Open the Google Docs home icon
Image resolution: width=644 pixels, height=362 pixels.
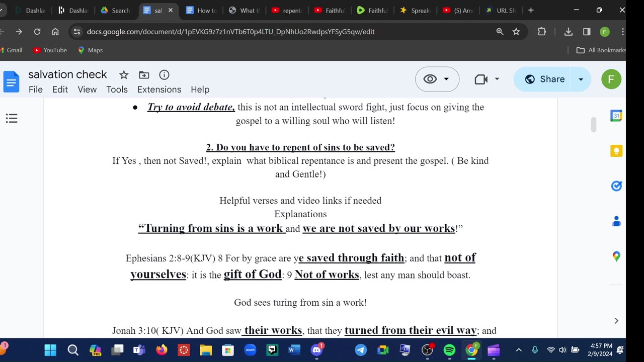11,81
